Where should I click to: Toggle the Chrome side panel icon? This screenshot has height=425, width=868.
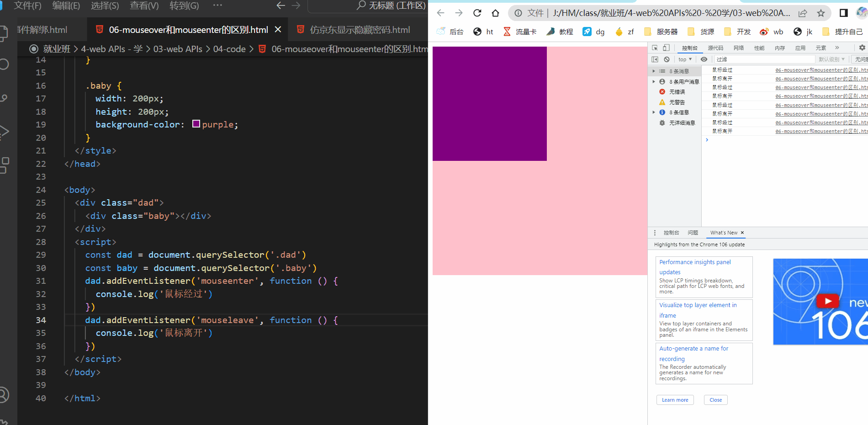click(x=844, y=13)
